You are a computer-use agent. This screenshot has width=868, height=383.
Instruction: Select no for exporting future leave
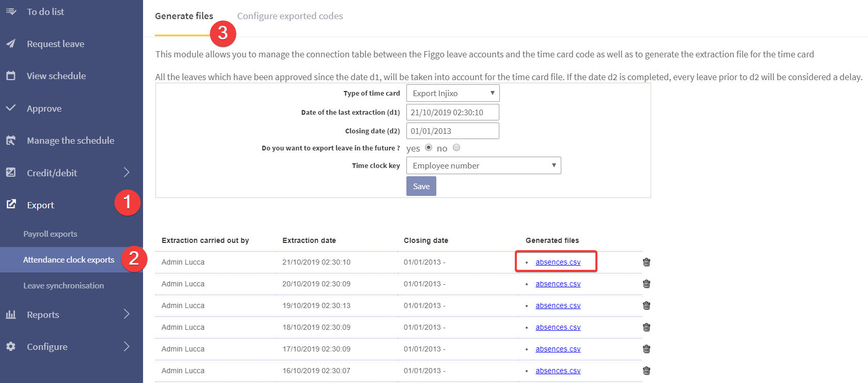(x=456, y=148)
